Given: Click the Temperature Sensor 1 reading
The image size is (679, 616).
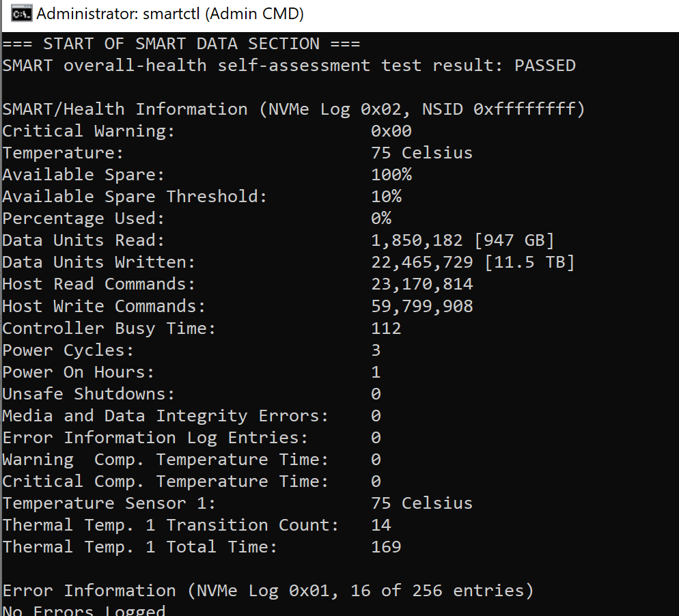Looking at the screenshot, I should point(421,503).
